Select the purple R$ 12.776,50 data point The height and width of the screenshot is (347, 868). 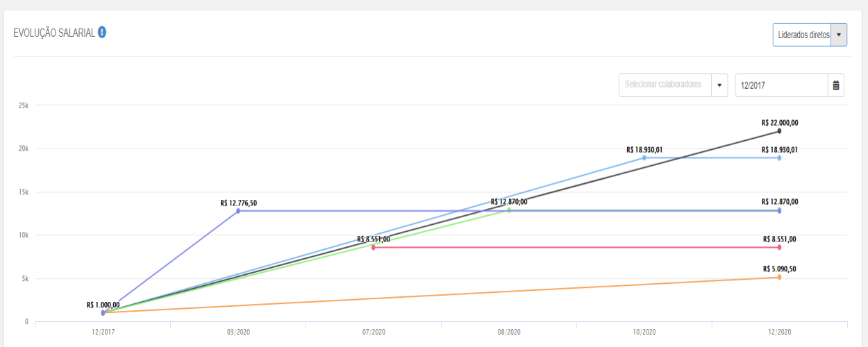[x=238, y=211]
